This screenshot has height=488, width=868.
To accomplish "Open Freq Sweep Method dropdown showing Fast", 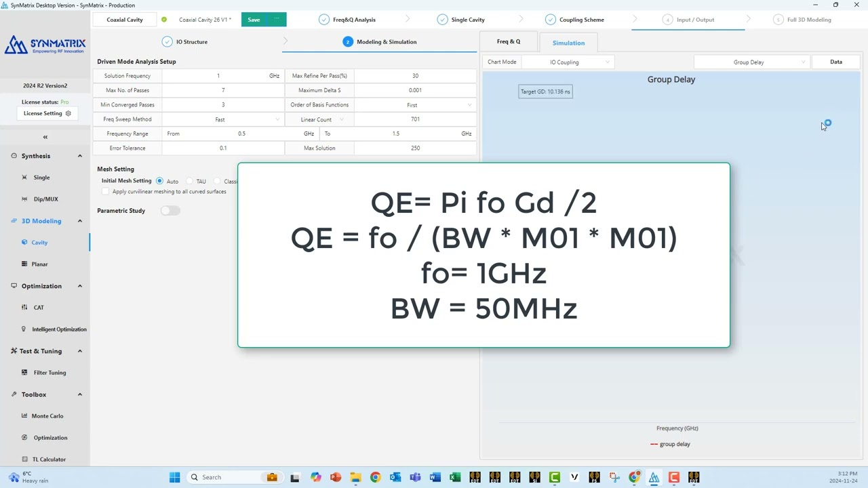I will point(223,119).
